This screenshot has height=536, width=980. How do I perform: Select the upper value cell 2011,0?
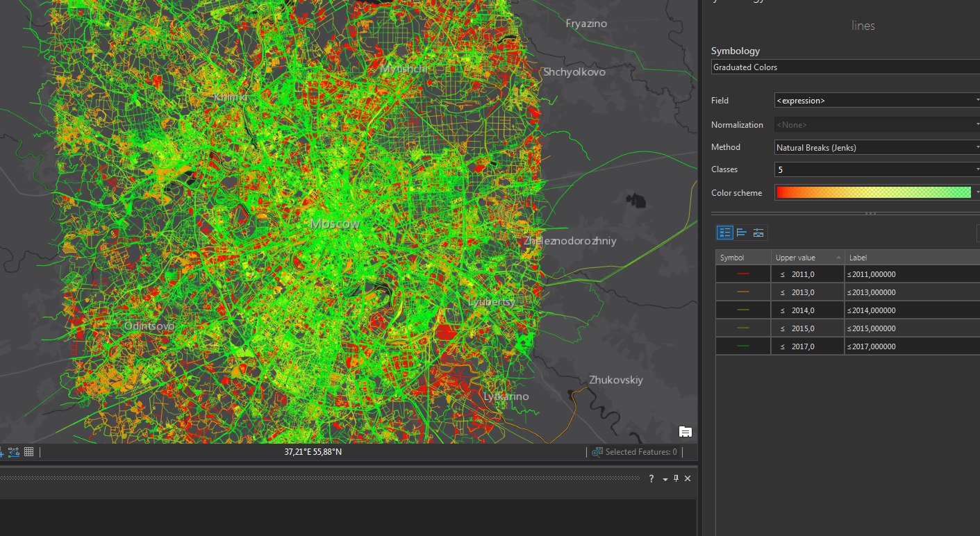click(808, 274)
